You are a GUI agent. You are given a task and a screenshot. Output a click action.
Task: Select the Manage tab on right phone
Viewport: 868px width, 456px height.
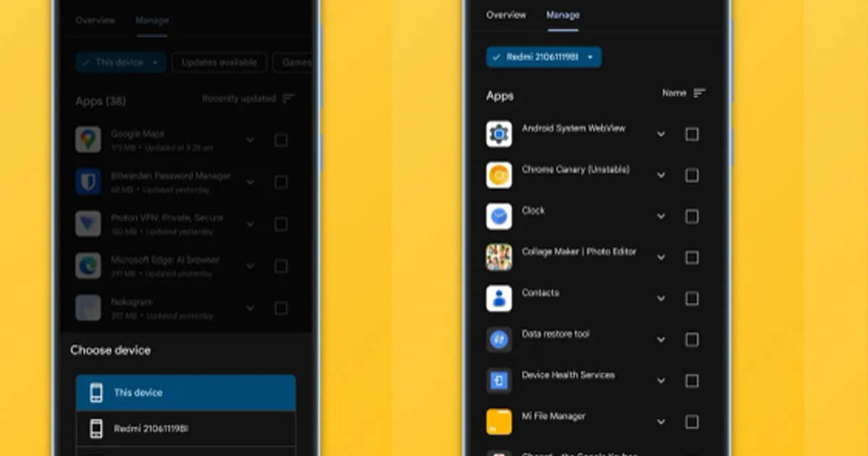(x=563, y=15)
